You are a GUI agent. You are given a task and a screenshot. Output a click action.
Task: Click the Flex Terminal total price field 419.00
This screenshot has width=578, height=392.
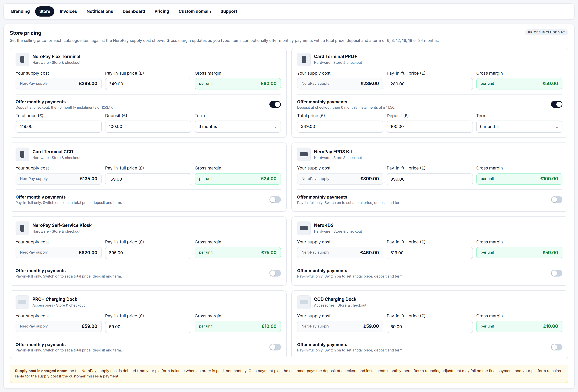click(x=58, y=127)
